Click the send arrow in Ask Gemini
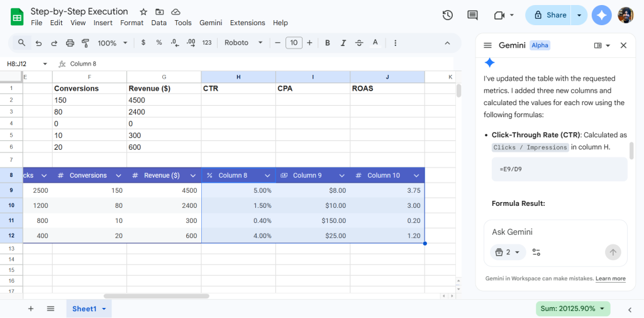Screen dimensions: 644x318 pos(613,252)
